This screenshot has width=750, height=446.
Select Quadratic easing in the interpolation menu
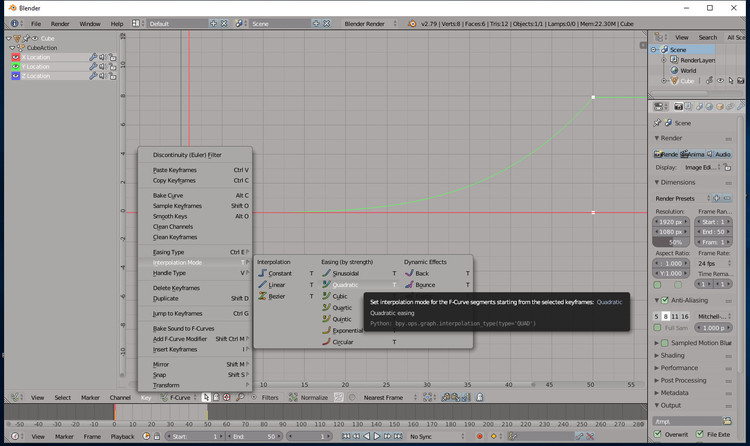345,285
